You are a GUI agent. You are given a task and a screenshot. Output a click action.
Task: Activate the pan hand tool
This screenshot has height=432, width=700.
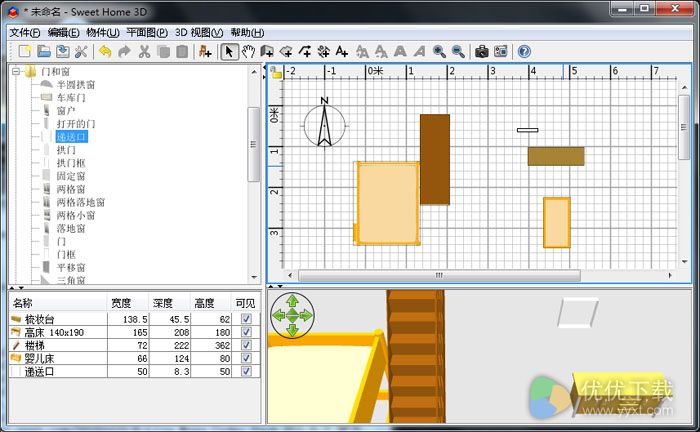click(x=248, y=52)
